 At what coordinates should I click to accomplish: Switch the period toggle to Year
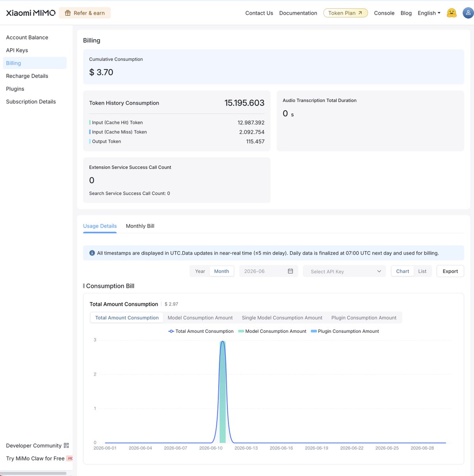[200, 271]
